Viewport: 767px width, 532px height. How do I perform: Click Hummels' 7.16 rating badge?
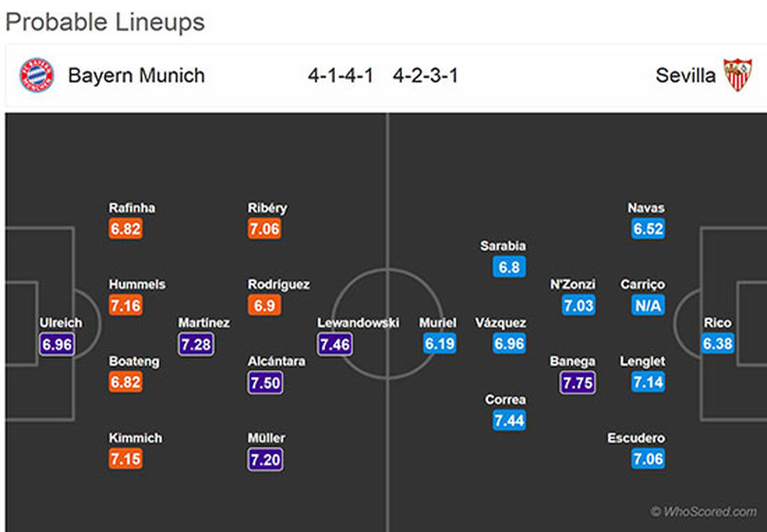pos(125,306)
